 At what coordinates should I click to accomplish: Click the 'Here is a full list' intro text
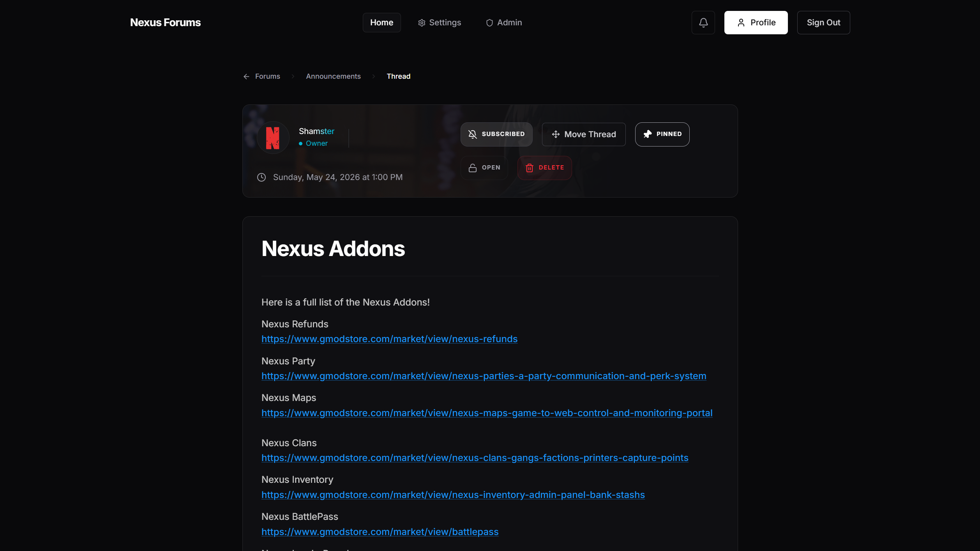click(x=345, y=302)
